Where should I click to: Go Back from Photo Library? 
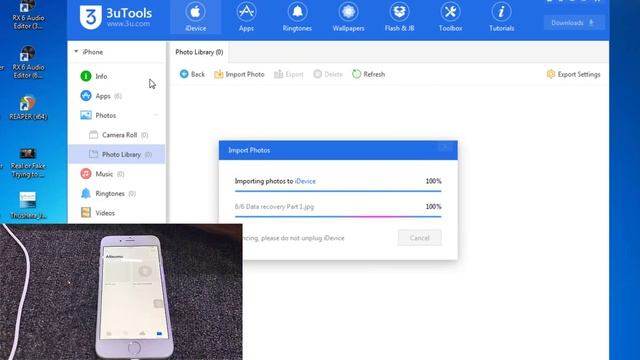192,74
